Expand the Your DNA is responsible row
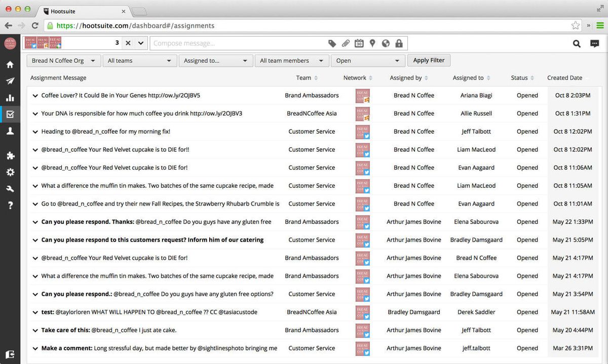 35,113
